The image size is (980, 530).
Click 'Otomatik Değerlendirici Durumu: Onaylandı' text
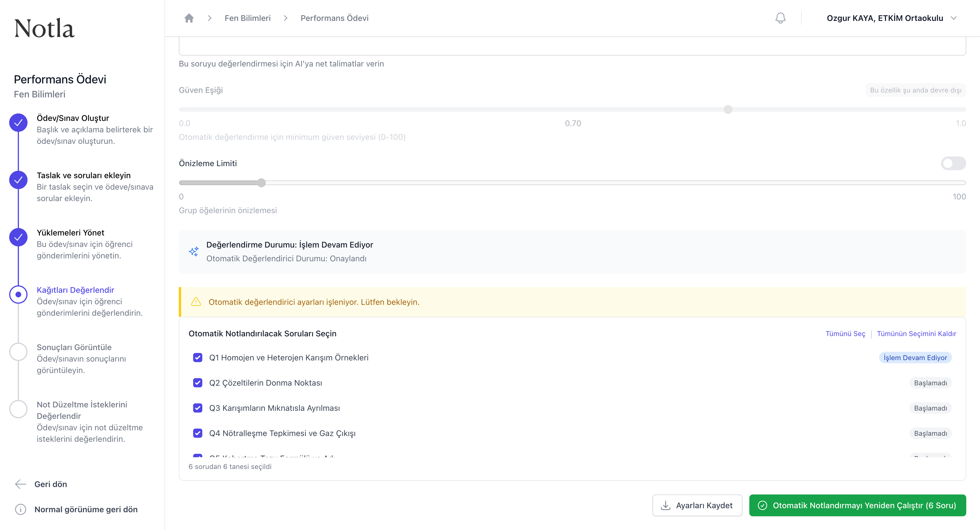[286, 258]
